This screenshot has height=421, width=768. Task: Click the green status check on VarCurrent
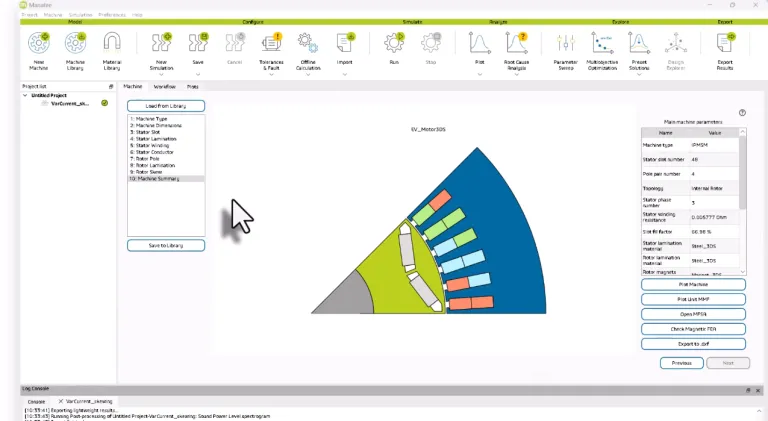point(105,103)
